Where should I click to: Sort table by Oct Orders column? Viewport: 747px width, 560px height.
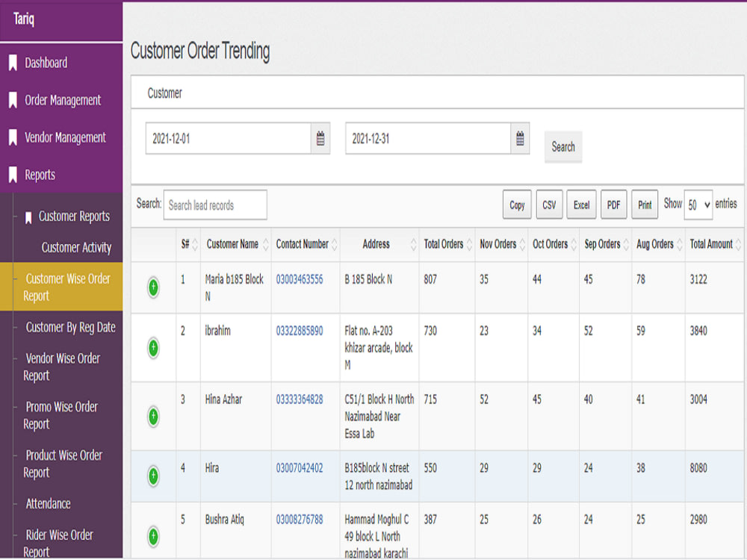[554, 244]
